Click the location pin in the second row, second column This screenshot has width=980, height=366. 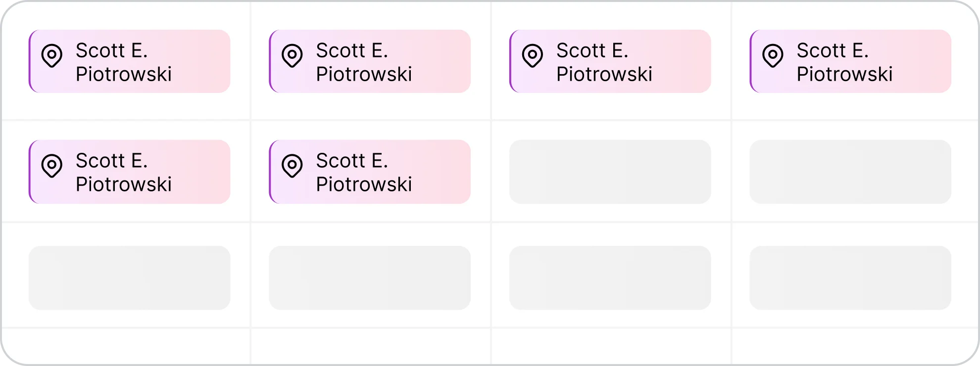292,166
